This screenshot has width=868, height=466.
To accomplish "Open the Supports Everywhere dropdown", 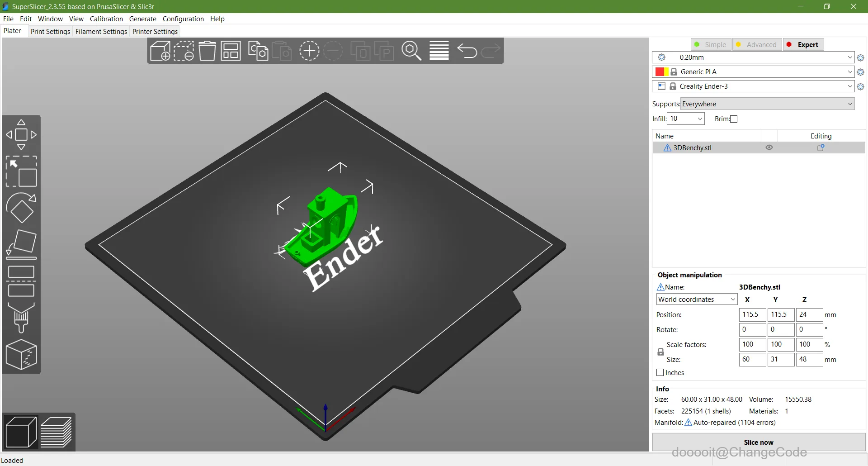I will click(768, 104).
